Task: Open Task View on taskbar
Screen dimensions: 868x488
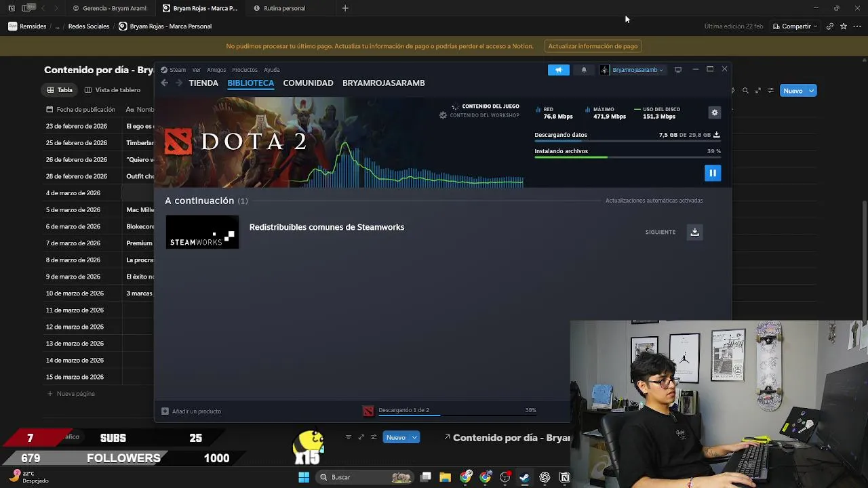Action: (x=425, y=477)
